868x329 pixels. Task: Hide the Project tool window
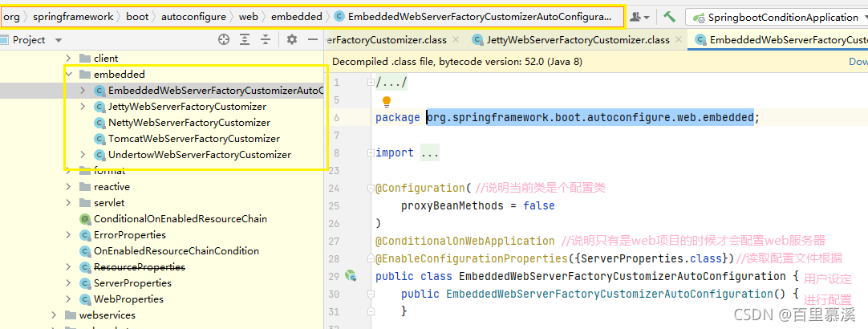[x=313, y=39]
